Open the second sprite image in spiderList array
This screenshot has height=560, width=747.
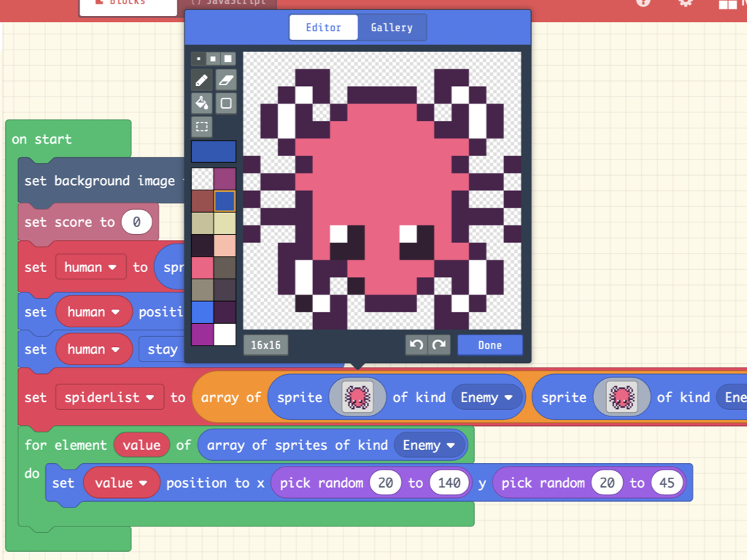(x=622, y=397)
